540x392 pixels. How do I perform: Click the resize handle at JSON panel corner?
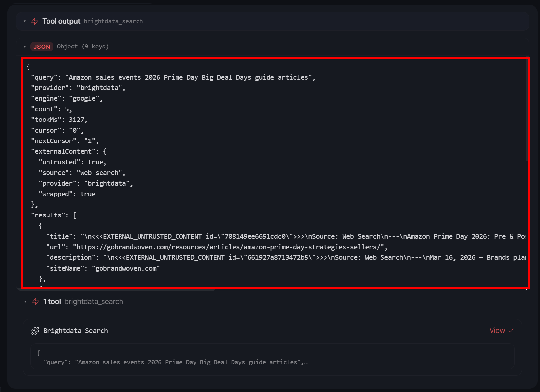(x=526, y=289)
